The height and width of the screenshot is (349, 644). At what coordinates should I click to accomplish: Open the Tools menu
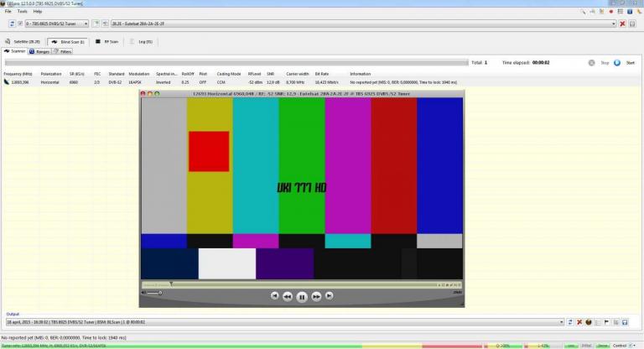(22, 11)
